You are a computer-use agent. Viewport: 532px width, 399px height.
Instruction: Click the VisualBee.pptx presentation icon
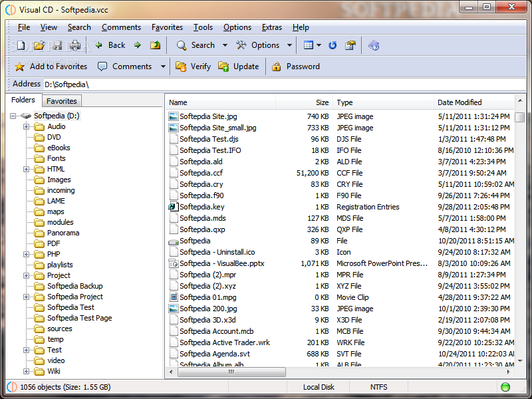pyautogui.click(x=174, y=263)
